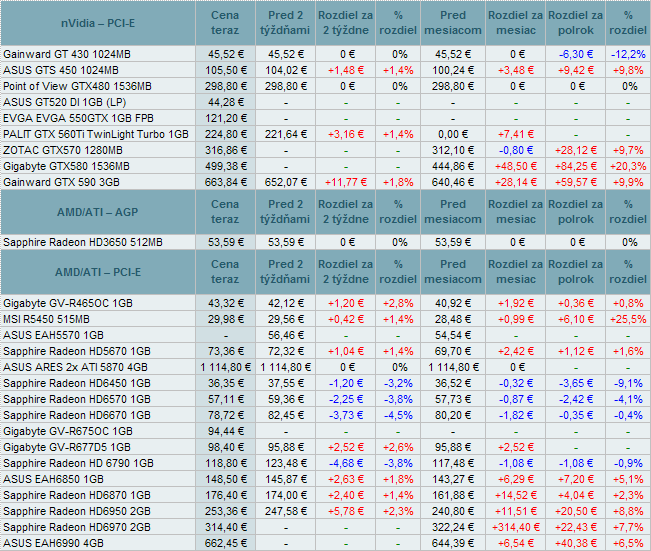Select the 100,24 € price a month ago

tap(453, 70)
